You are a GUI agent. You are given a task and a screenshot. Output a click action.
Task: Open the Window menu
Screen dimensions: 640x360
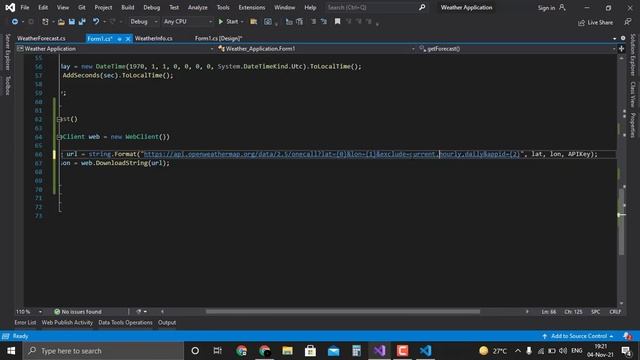284,7
